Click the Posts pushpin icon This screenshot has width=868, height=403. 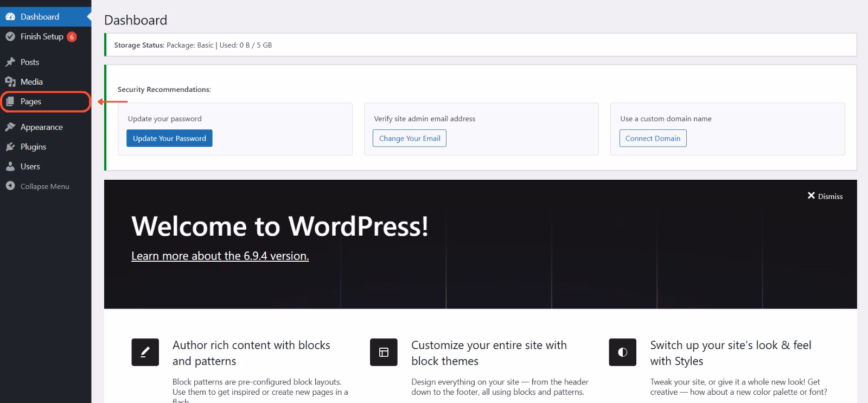click(10, 62)
